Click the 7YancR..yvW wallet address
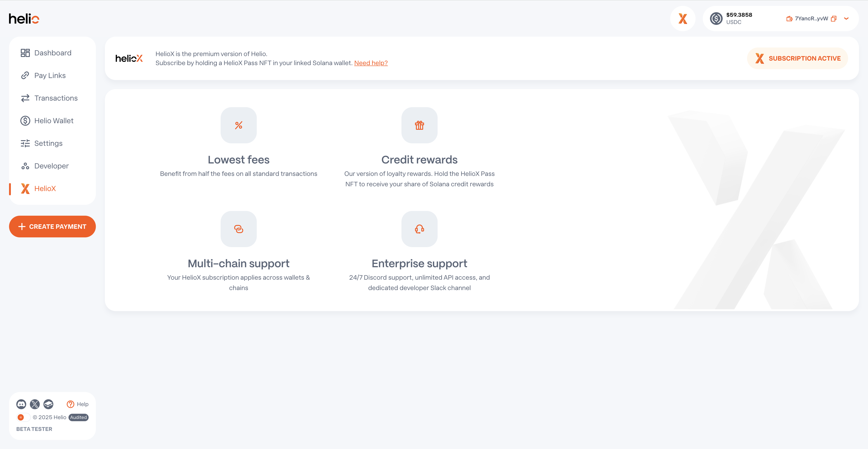This screenshot has width=868, height=449. (x=811, y=19)
